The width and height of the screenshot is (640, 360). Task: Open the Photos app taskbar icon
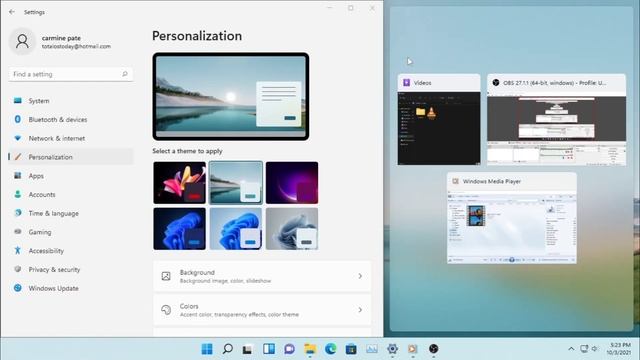coord(372,349)
